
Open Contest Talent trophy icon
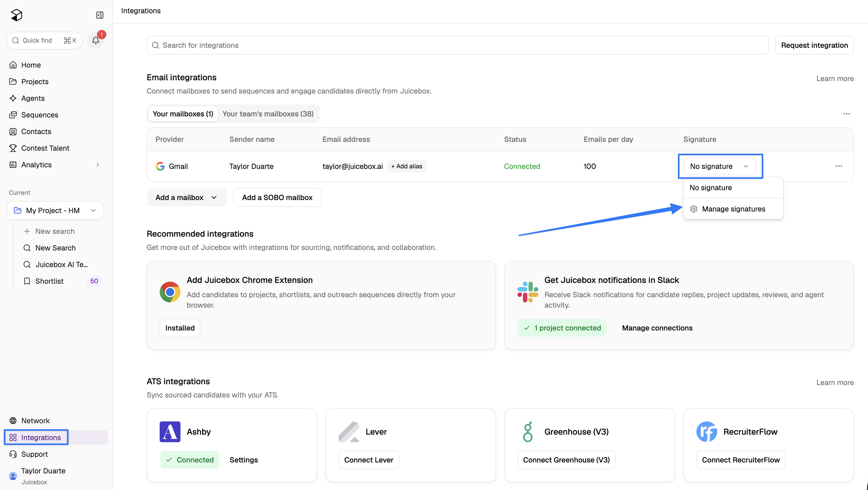click(13, 148)
